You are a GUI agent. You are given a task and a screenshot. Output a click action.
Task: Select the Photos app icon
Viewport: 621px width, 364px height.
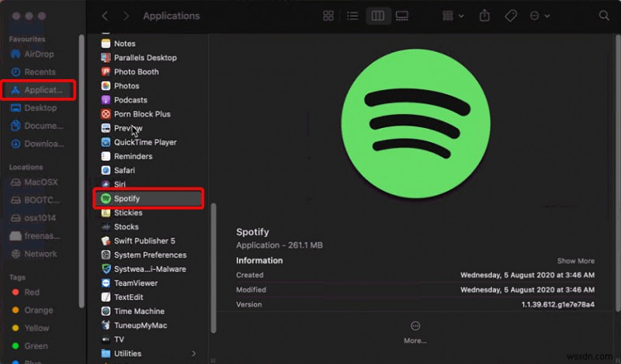pos(106,85)
